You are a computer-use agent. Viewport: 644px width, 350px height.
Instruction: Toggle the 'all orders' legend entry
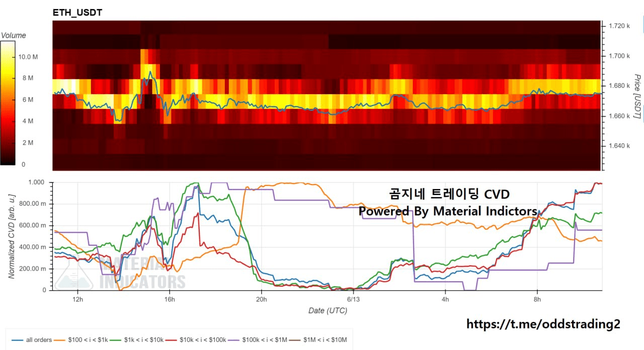[38, 340]
